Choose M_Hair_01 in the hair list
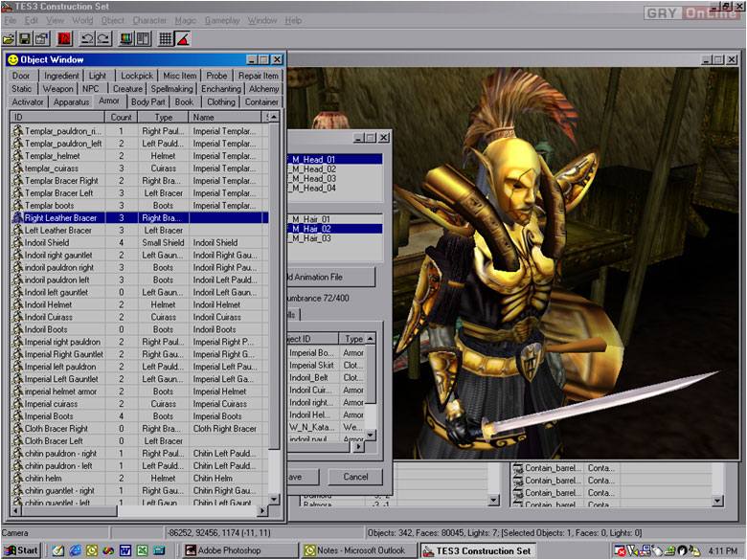The image size is (747, 560). pos(334,219)
